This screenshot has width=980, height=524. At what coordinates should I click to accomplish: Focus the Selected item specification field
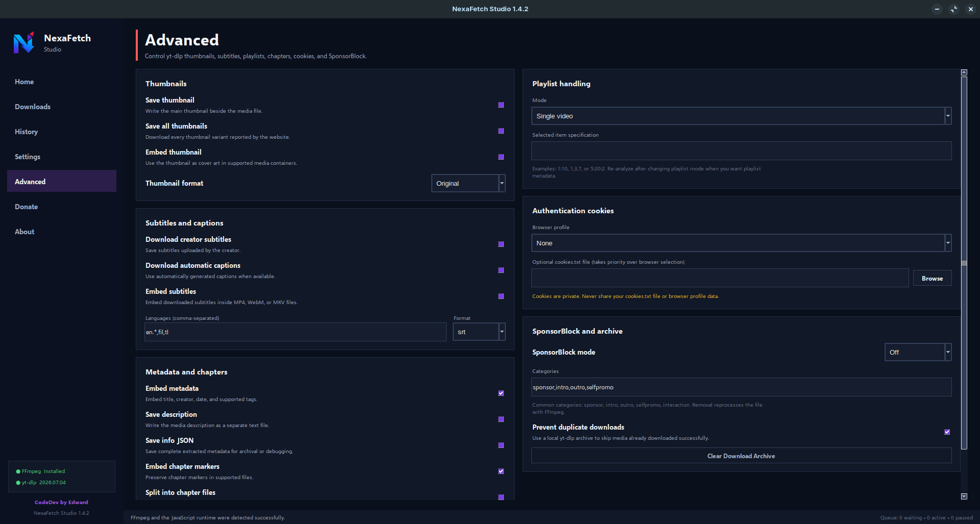(742, 151)
